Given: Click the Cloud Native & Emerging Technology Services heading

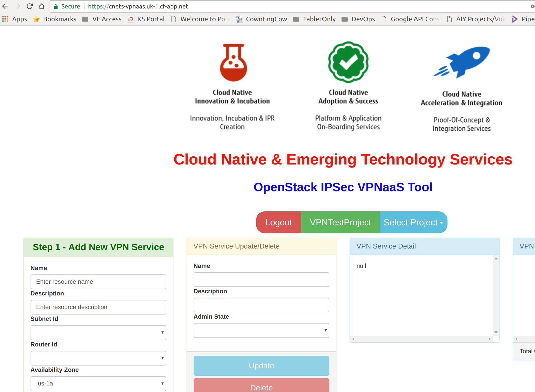Looking at the screenshot, I should point(343,160).
